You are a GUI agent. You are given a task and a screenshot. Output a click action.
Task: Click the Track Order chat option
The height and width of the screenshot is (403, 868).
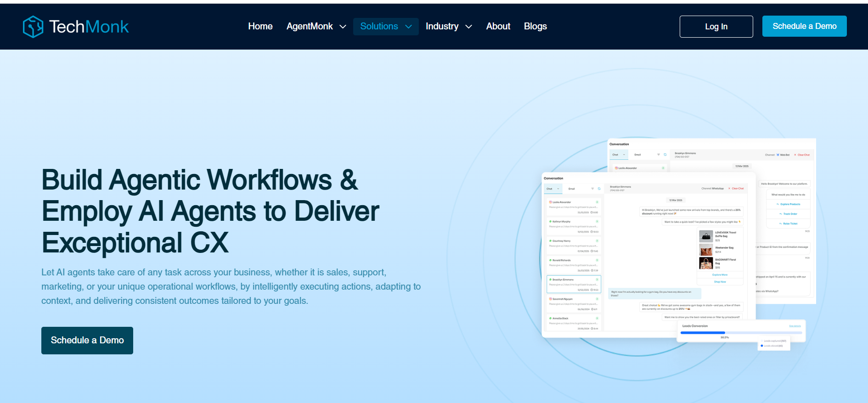tap(789, 214)
